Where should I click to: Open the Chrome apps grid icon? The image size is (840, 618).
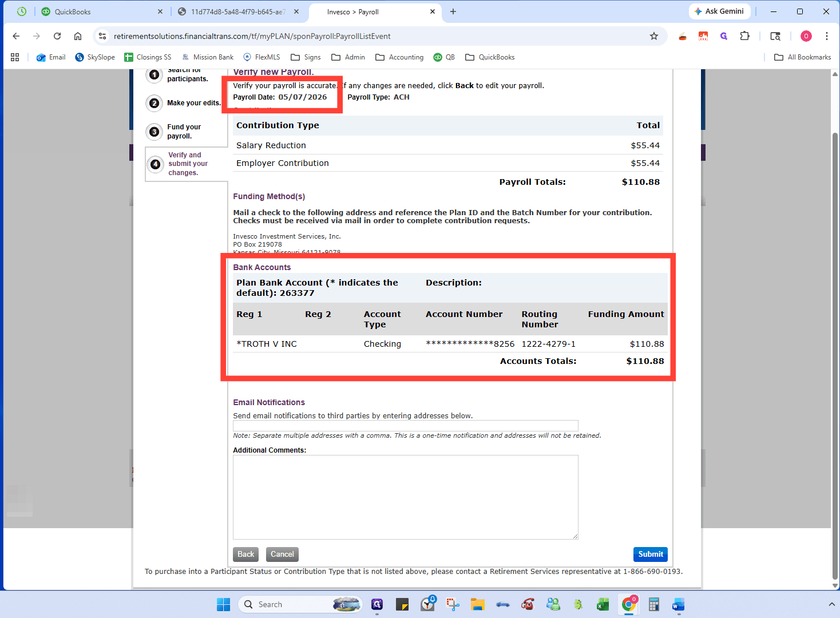coord(15,57)
